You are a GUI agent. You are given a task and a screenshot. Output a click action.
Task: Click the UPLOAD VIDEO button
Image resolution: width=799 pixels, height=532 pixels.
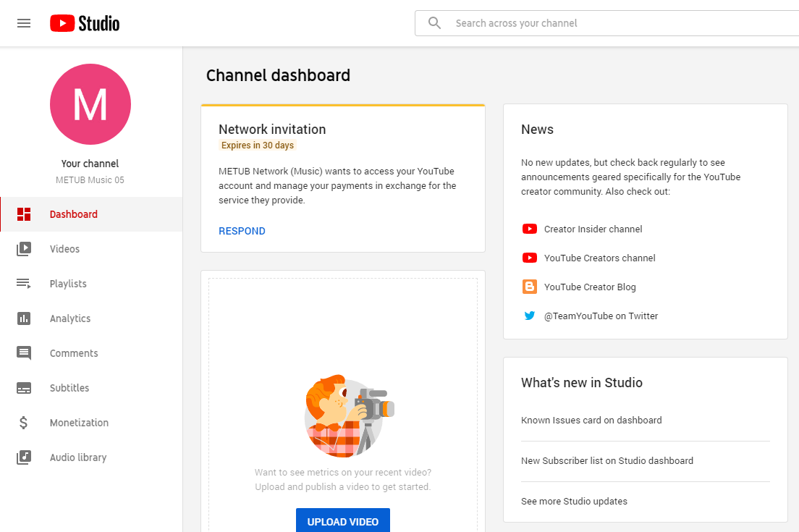343,521
